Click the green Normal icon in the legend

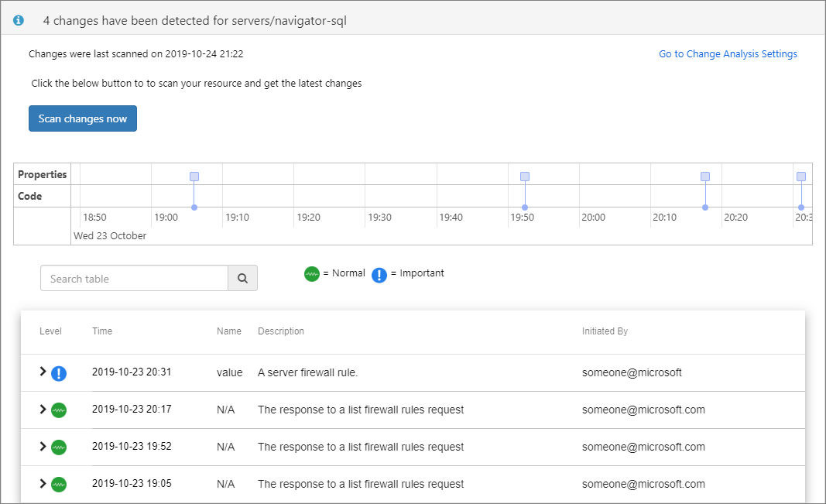click(312, 273)
